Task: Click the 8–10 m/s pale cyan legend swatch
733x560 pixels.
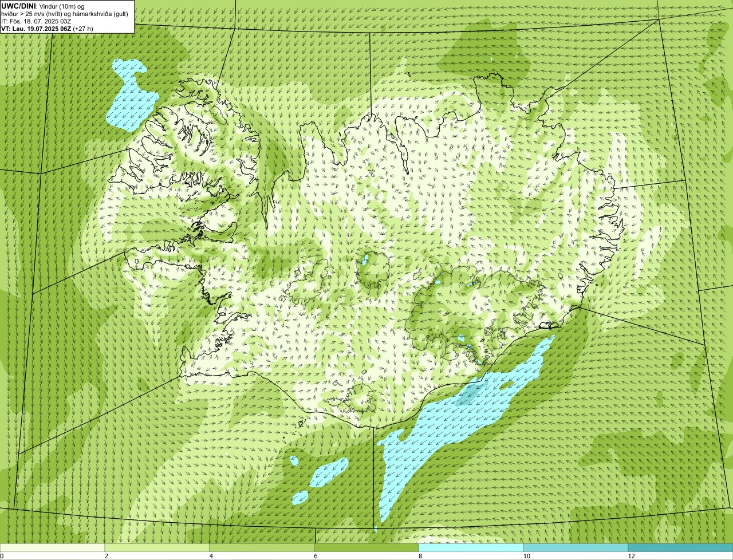Action: click(x=472, y=547)
